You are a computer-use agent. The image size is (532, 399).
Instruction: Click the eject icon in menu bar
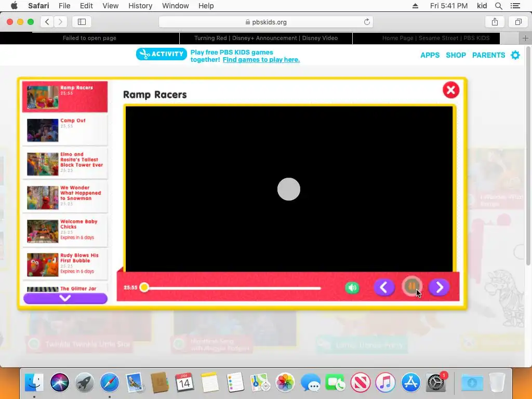(415, 6)
